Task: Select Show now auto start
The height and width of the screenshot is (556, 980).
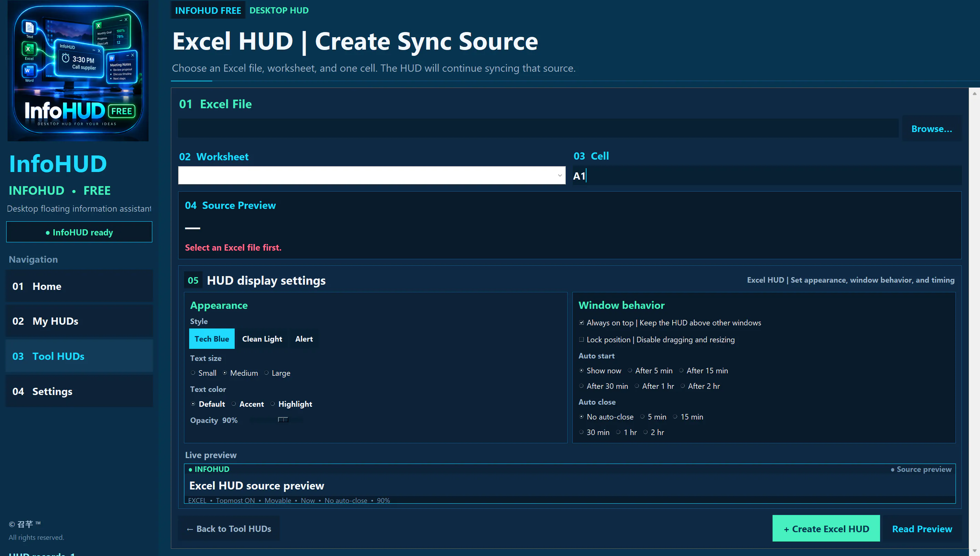Action: pos(600,371)
